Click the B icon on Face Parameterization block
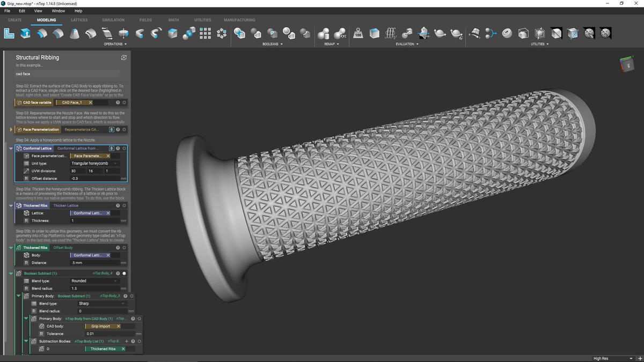This screenshot has height=362, width=644. (112, 129)
